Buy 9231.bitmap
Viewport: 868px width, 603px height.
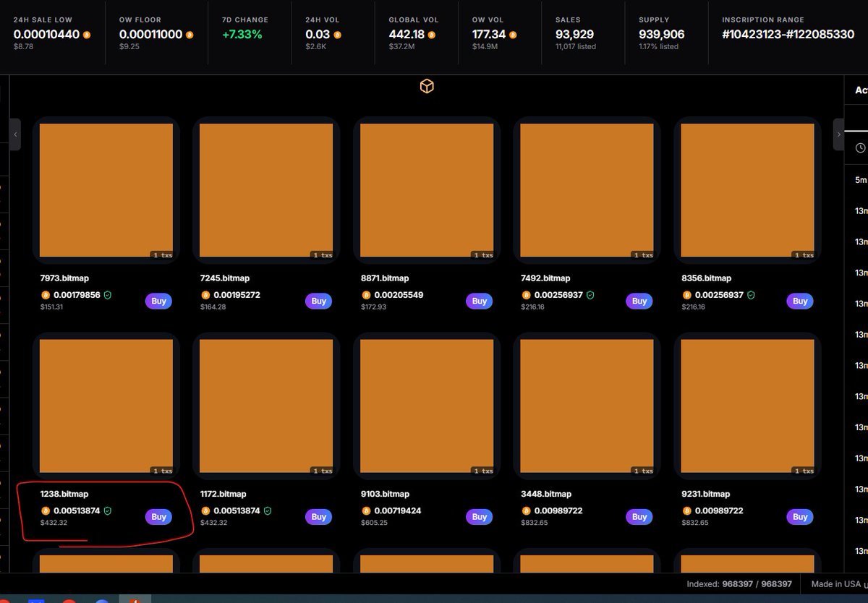[x=800, y=517]
